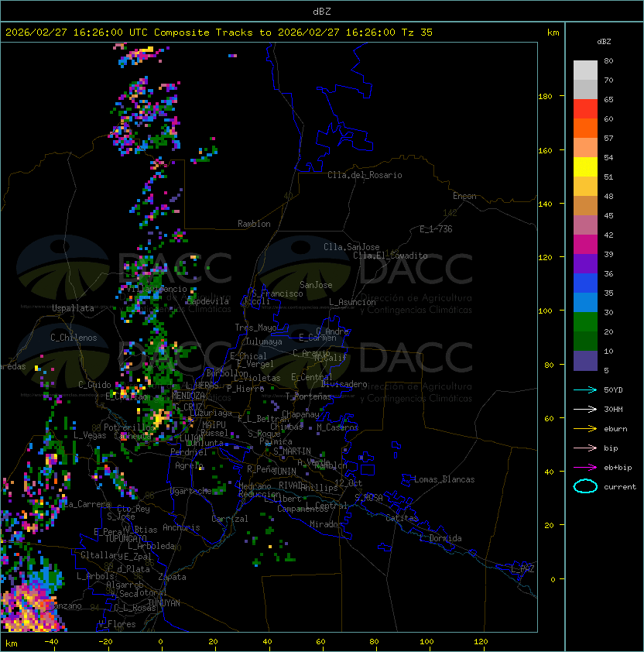
Task: Click the 'C_Chilenos' map label
Action: coord(74,338)
